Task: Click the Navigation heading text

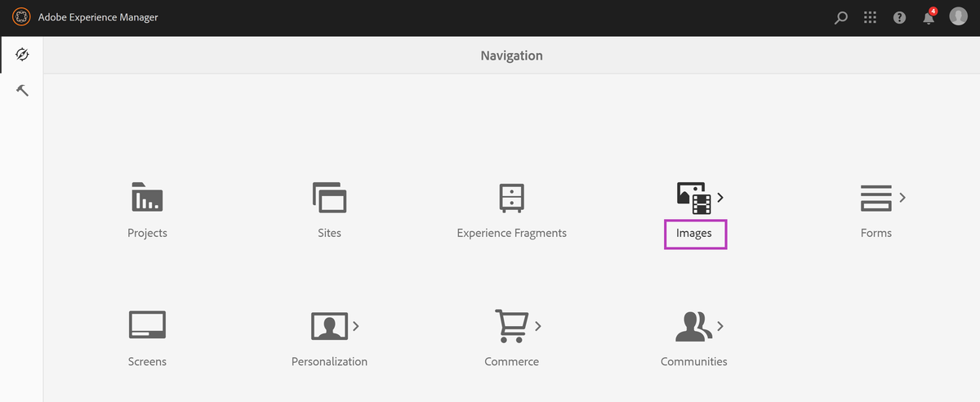Action: tap(512, 56)
